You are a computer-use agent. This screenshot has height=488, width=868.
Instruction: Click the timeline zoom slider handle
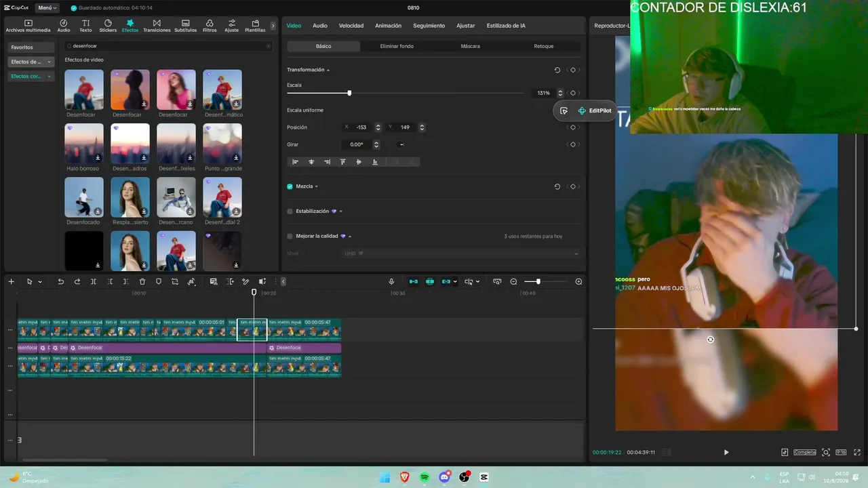[x=538, y=281]
